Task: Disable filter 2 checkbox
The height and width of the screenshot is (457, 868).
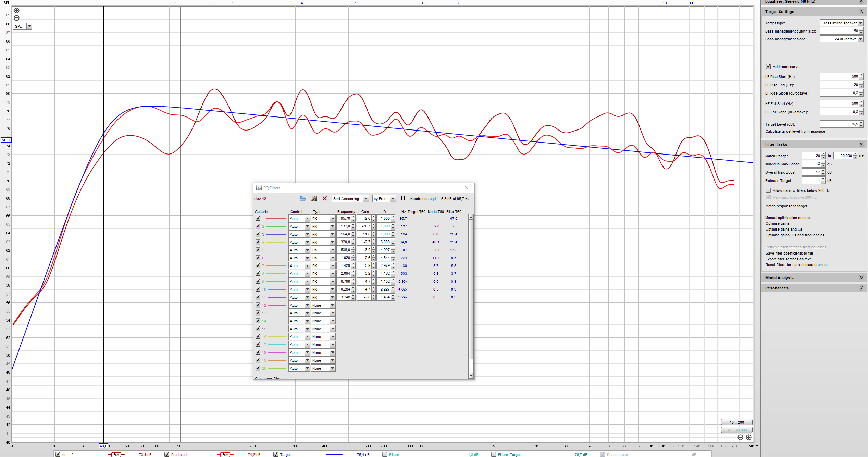Action: [x=258, y=226]
